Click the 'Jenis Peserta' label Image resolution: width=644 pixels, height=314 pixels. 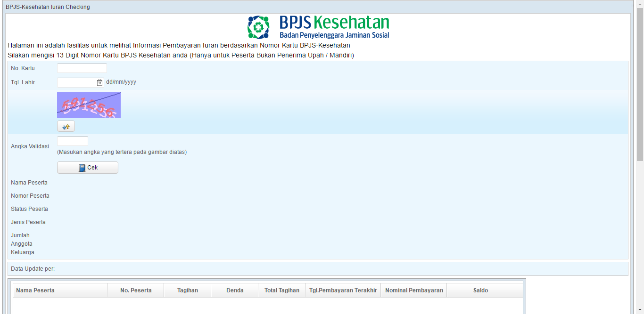tap(28, 222)
